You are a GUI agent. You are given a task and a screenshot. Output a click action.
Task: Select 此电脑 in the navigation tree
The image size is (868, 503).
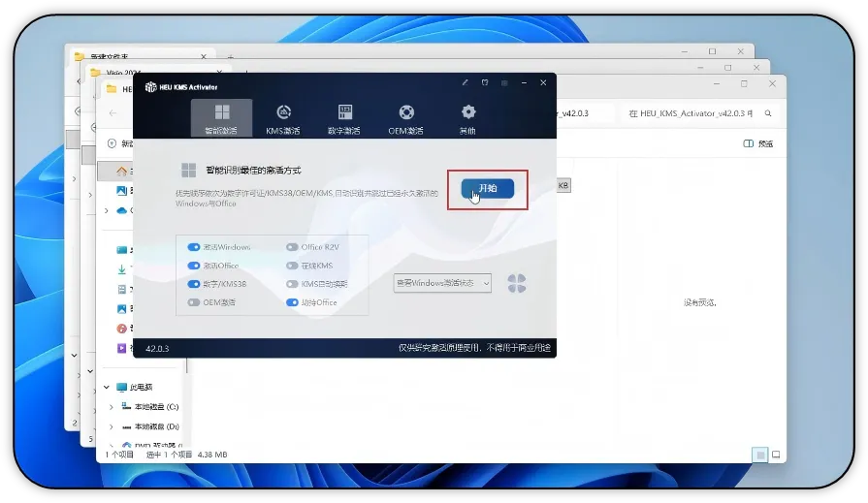(x=142, y=387)
